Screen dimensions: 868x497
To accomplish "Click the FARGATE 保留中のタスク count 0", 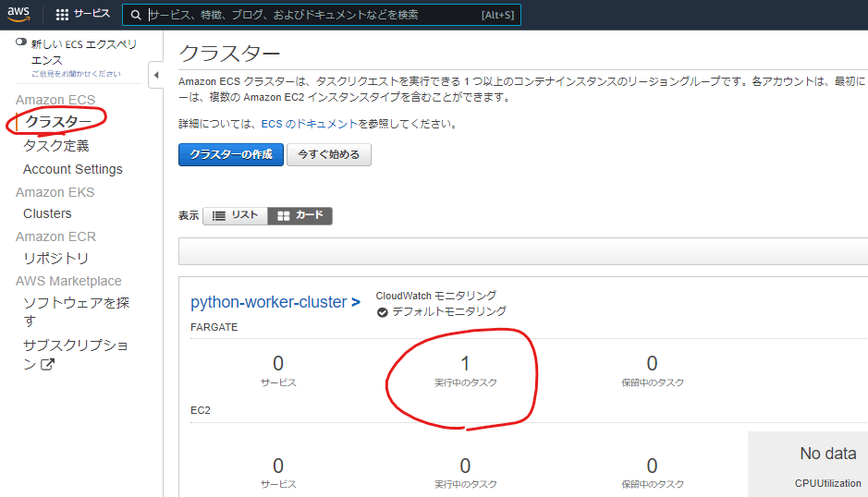I will [652, 364].
